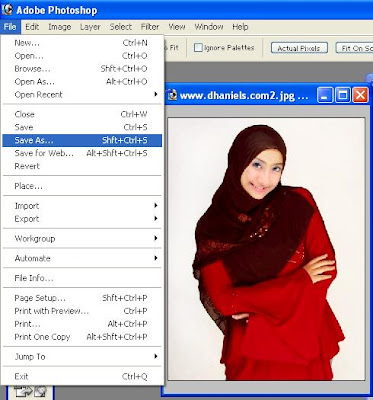Screen dimensions: 373x400
Task: Choose Place... menu entry
Action: coord(82,186)
